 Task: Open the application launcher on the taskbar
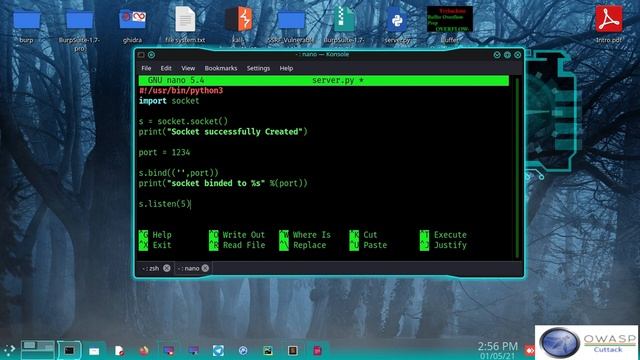(x=9, y=349)
